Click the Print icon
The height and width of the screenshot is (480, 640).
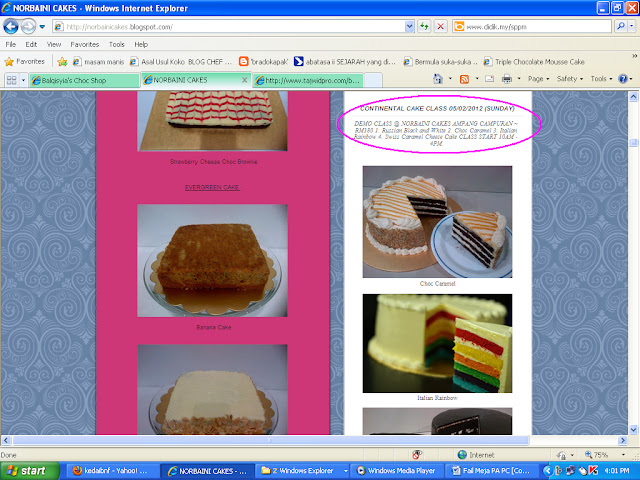[x=507, y=79]
